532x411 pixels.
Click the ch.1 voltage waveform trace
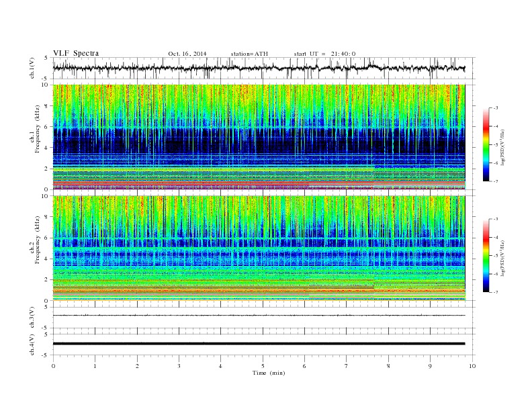point(259,68)
